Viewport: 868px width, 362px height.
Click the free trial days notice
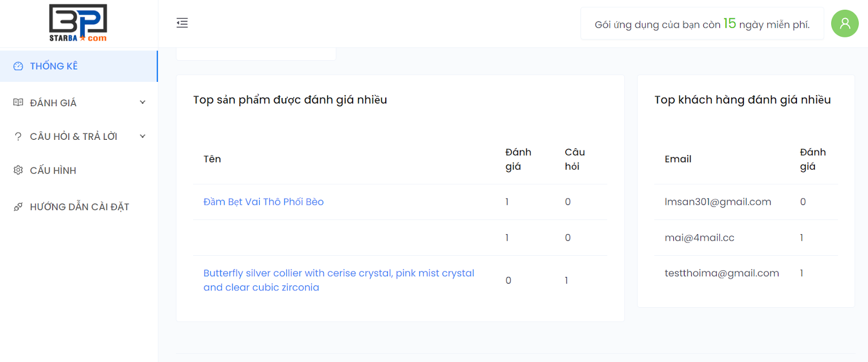[x=701, y=24]
